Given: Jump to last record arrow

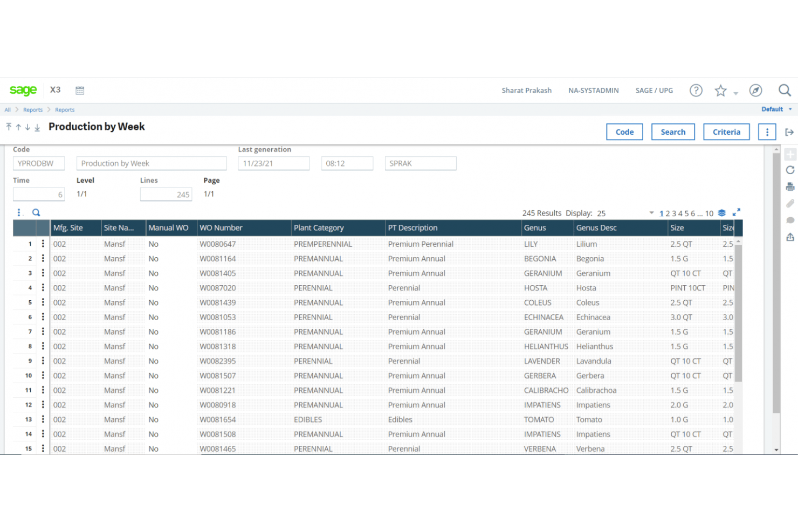Looking at the screenshot, I should pos(37,127).
